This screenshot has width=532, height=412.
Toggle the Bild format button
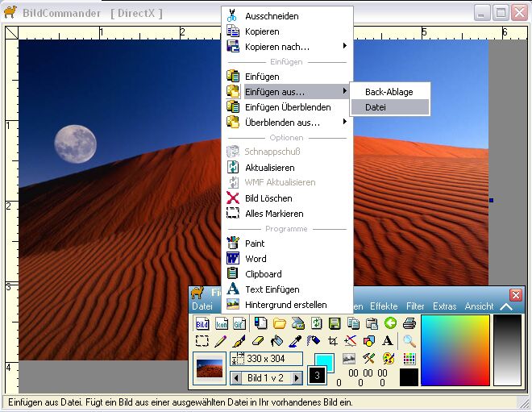[202, 323]
